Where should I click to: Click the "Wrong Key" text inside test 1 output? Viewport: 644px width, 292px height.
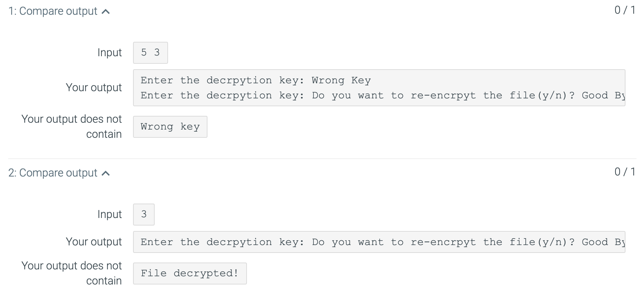pos(341,80)
